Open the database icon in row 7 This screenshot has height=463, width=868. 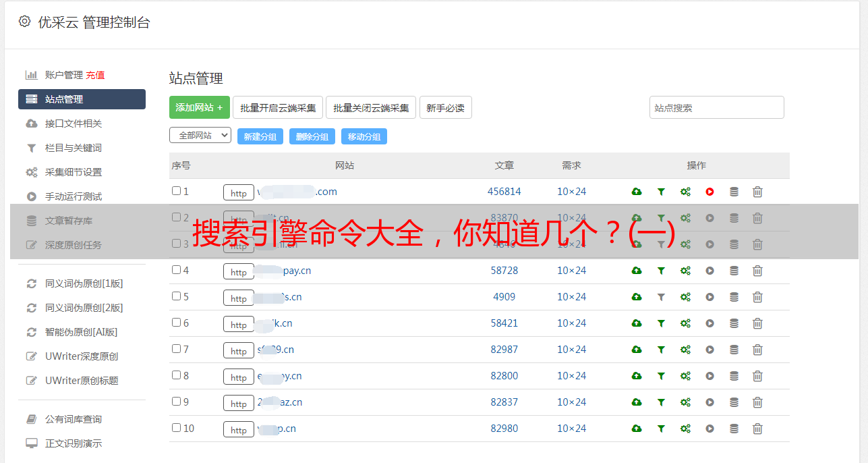(734, 350)
